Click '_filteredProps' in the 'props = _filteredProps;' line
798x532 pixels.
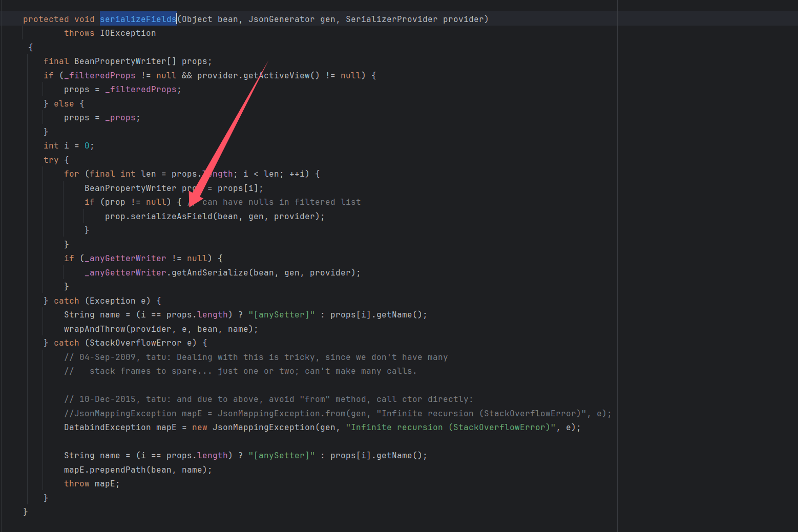click(x=141, y=89)
